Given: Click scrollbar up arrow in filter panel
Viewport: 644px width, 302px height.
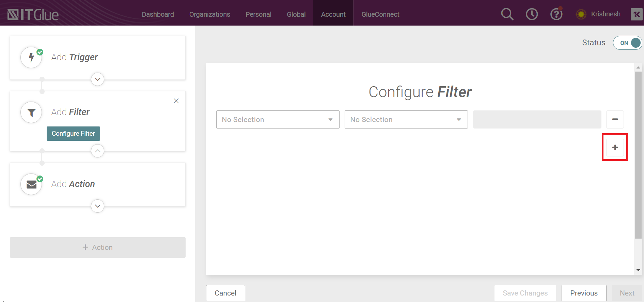Looking at the screenshot, I should pyautogui.click(x=638, y=67).
